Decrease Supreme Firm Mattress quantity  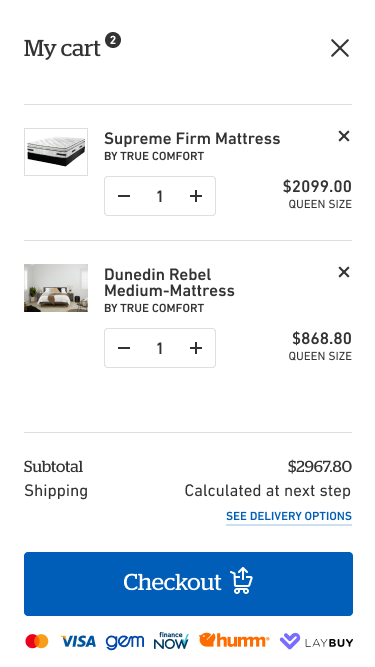tap(124, 196)
